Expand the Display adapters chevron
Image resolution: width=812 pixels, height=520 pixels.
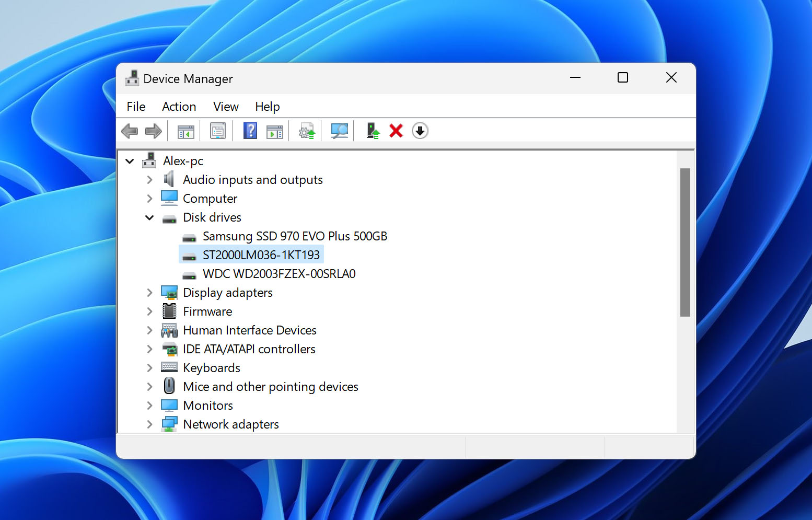pyautogui.click(x=149, y=293)
